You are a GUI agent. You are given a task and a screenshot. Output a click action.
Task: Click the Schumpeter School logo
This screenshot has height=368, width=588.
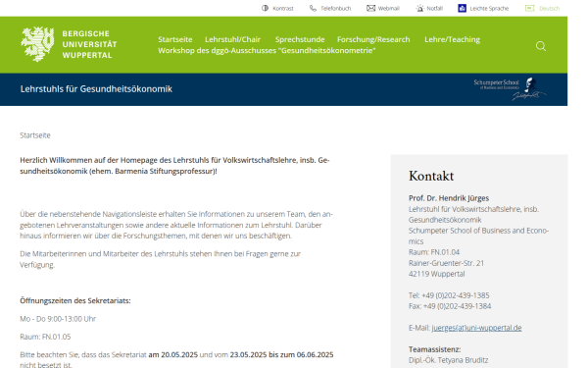pyautogui.click(x=510, y=89)
